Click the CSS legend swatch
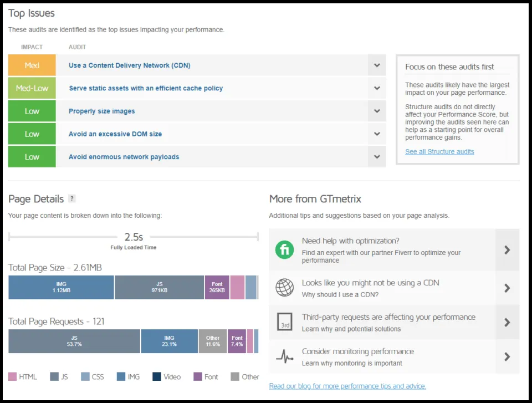 click(85, 376)
